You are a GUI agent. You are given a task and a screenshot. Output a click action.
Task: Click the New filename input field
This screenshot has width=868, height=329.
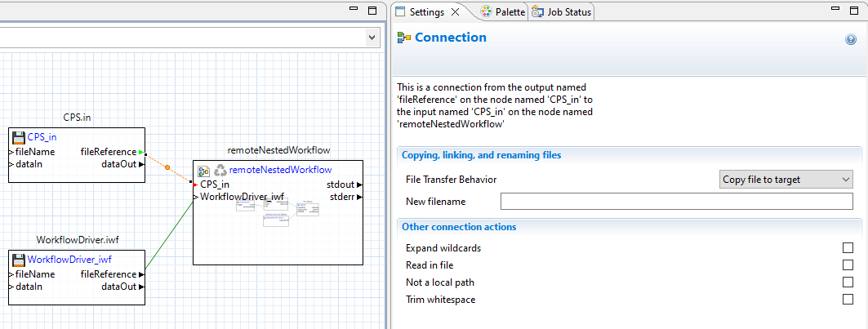point(676,202)
